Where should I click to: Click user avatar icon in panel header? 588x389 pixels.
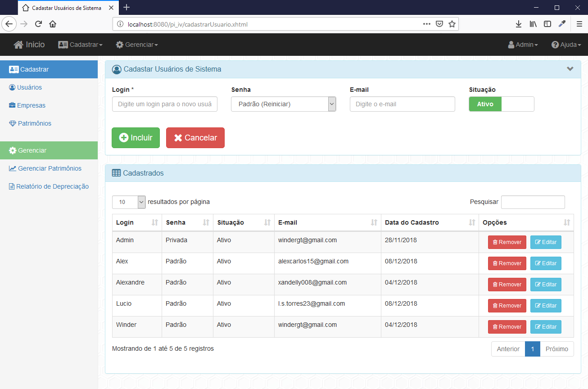pyautogui.click(x=117, y=69)
